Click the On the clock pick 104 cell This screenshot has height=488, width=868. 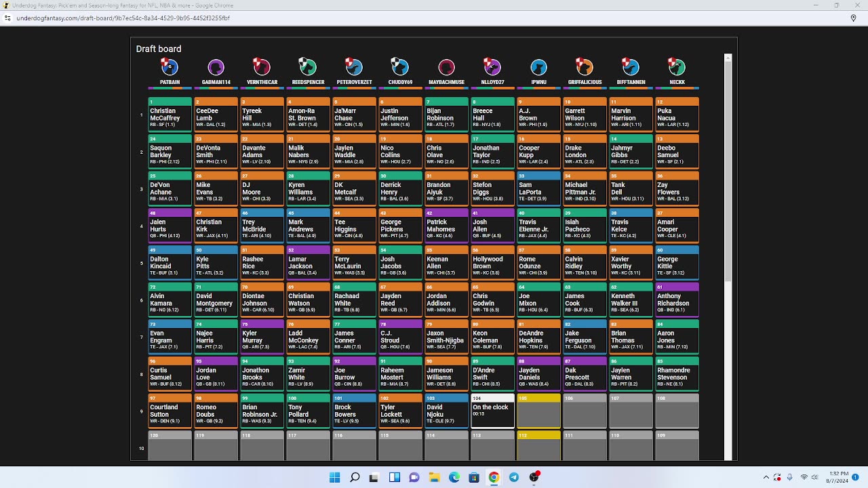(492, 411)
